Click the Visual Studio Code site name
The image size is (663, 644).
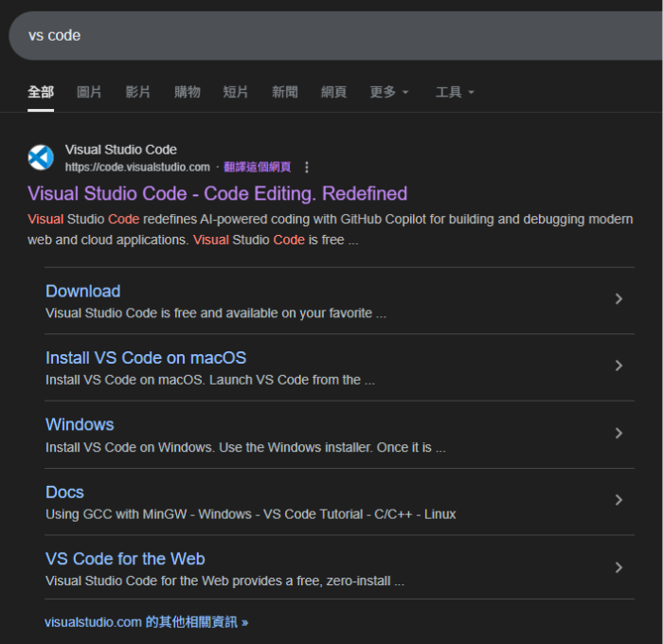point(121,150)
